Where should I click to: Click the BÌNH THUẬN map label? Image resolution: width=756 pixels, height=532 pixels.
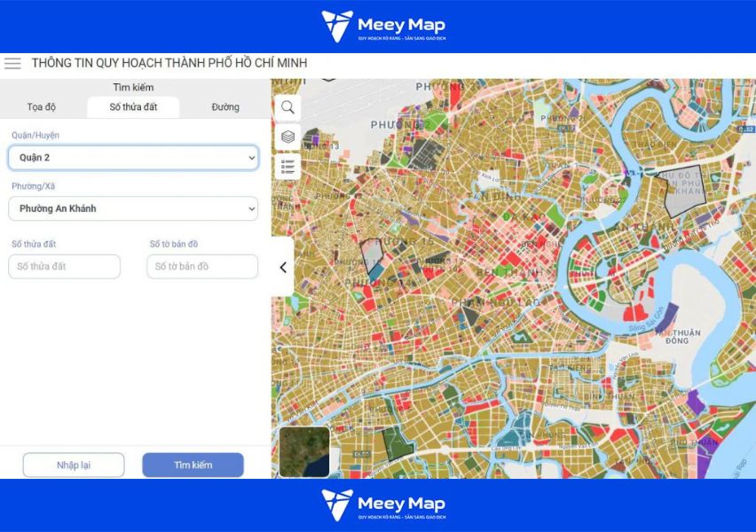coord(610,396)
